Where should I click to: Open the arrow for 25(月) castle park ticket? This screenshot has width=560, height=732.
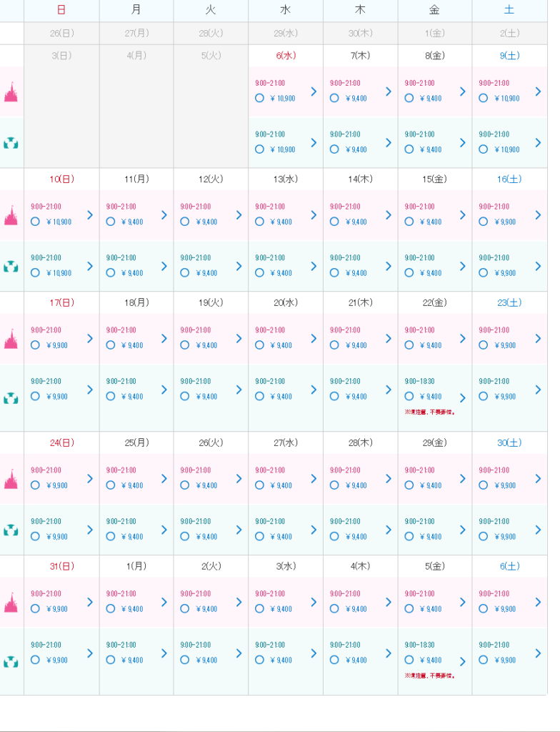[164, 478]
